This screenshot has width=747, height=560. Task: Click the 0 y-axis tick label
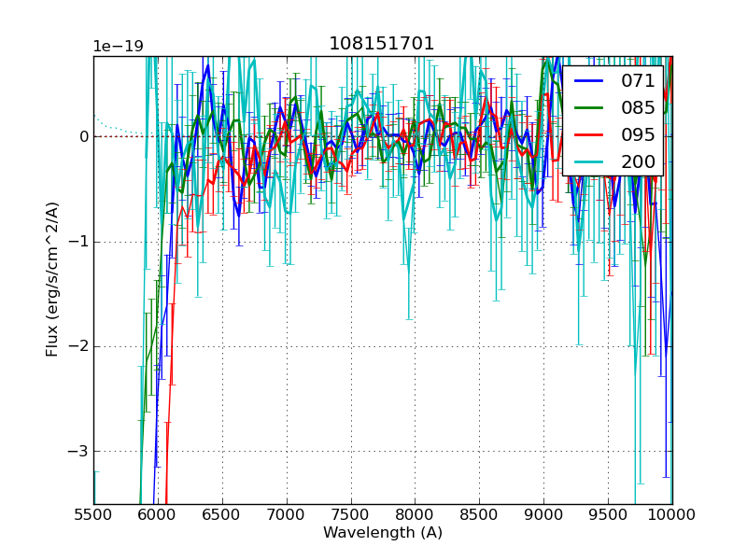[x=83, y=137]
